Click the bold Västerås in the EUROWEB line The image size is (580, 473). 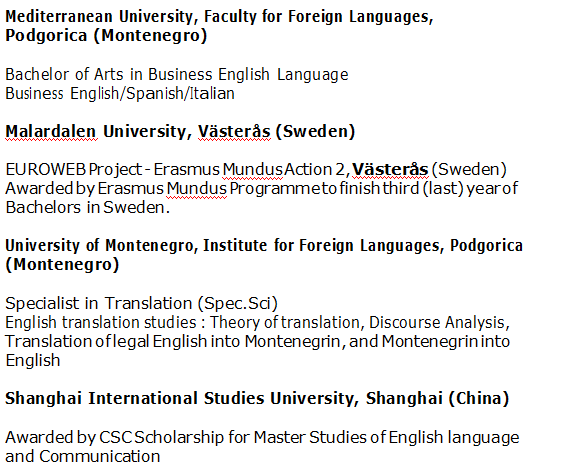tap(390, 170)
